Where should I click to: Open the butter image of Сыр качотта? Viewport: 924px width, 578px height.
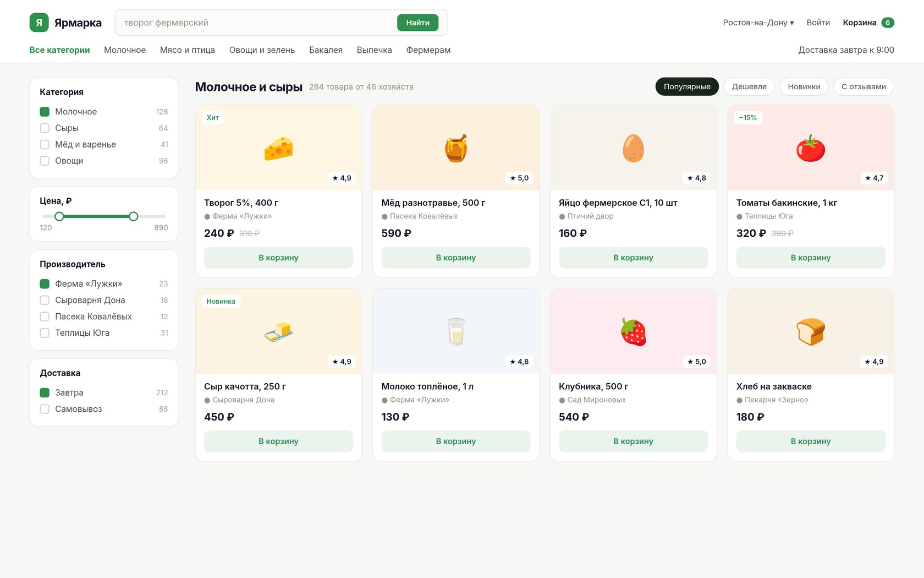coord(278,332)
